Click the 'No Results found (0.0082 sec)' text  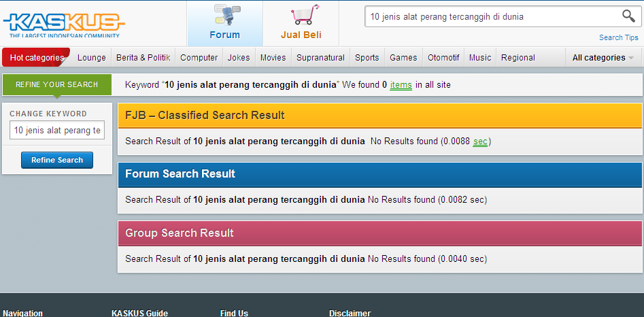(427, 200)
